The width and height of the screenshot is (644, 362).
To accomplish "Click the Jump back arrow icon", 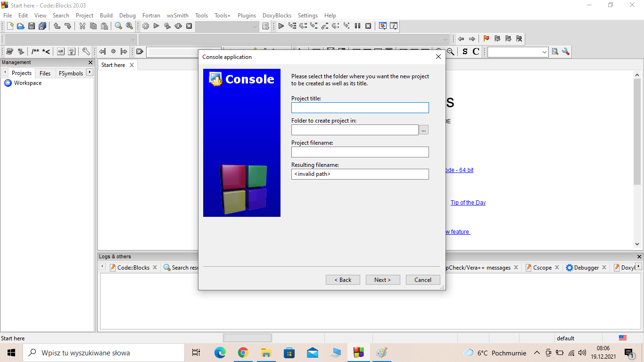I will pyautogui.click(x=461, y=39).
